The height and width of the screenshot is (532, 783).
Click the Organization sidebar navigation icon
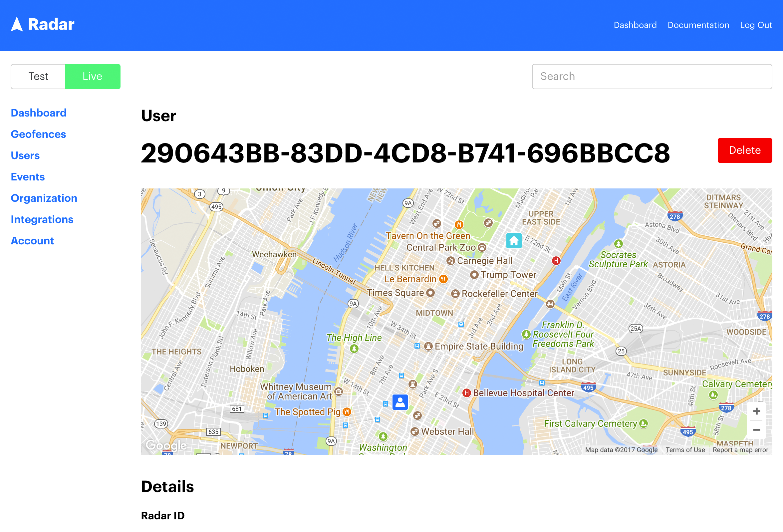[x=44, y=198]
